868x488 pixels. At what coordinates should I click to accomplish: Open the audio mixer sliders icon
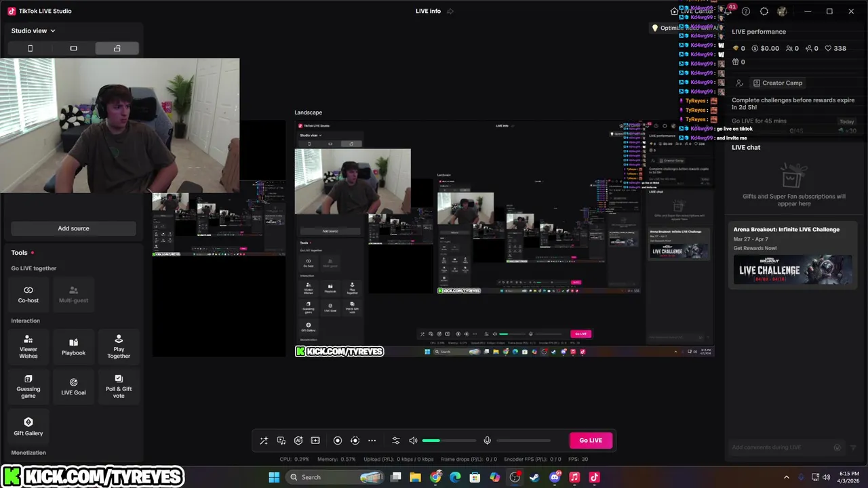396,441
